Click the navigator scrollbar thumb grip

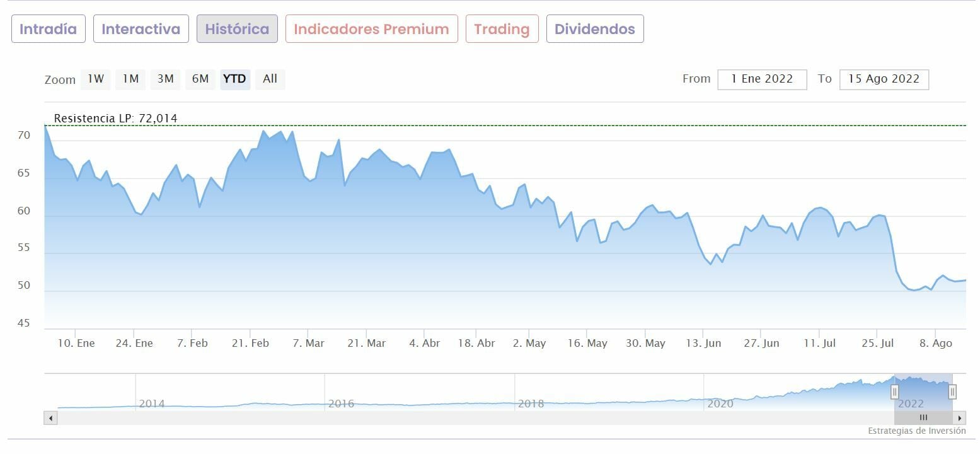(923, 417)
